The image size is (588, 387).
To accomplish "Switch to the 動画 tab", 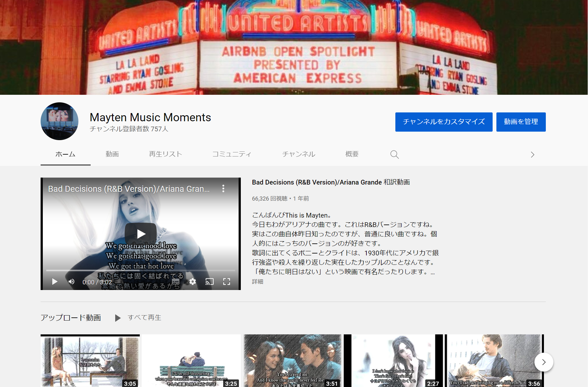I will 112,154.
